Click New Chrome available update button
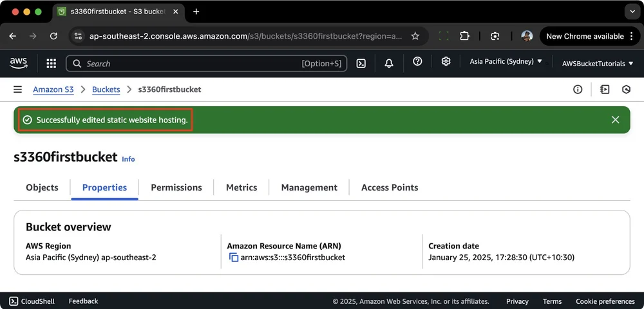The image size is (644, 309). click(589, 36)
